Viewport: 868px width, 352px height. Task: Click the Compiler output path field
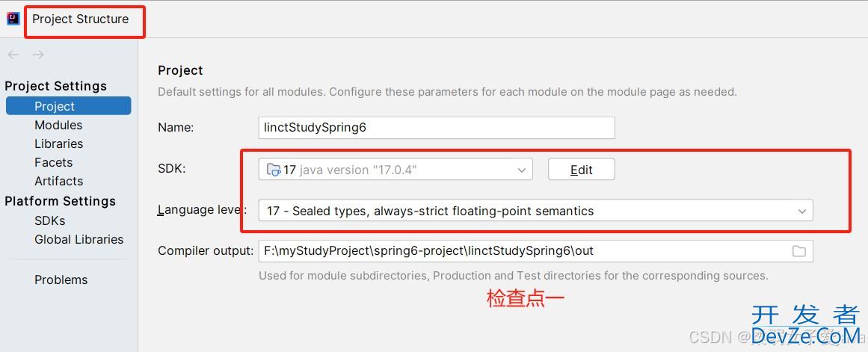pyautogui.click(x=523, y=251)
